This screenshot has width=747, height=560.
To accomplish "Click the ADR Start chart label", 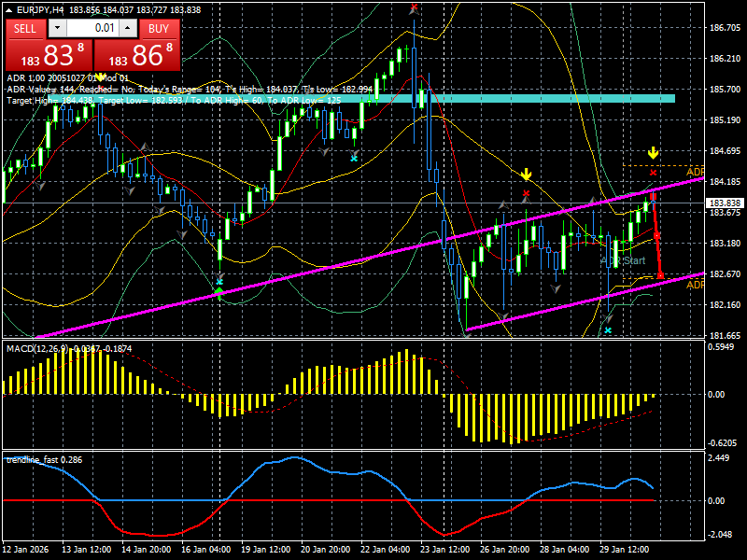I will click(x=623, y=260).
